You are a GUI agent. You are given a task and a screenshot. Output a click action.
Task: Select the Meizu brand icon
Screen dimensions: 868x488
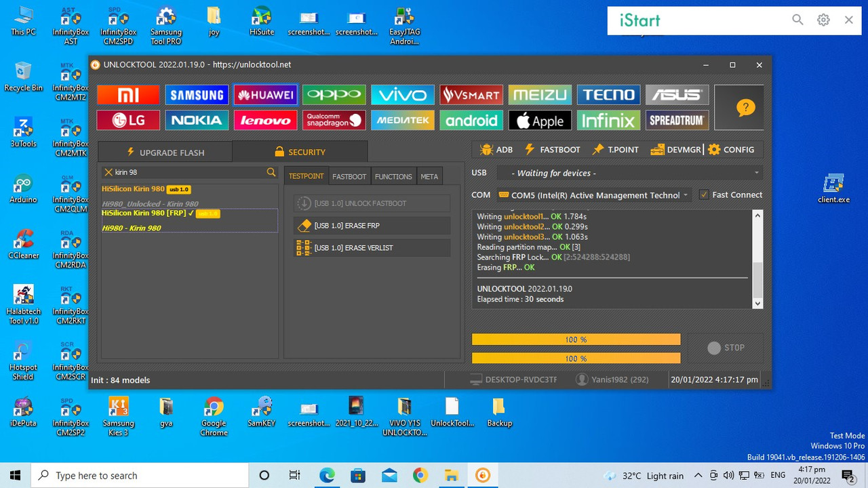pyautogui.click(x=539, y=95)
